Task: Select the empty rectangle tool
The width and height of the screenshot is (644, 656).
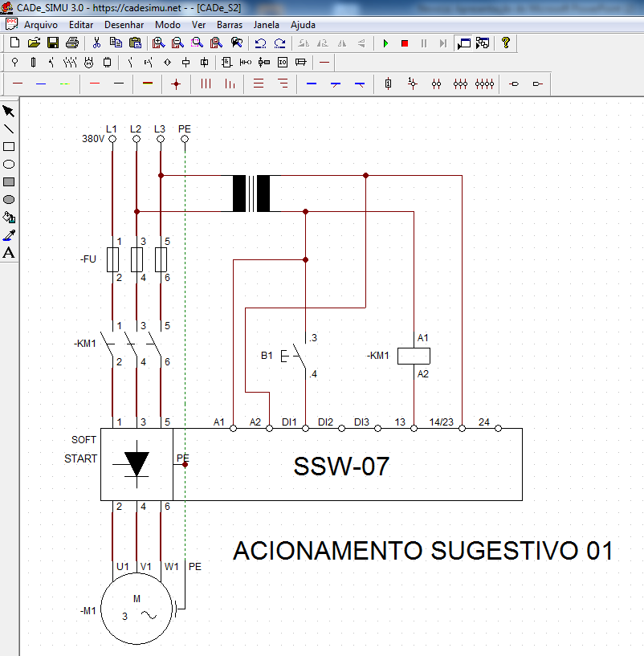Action: [x=9, y=146]
